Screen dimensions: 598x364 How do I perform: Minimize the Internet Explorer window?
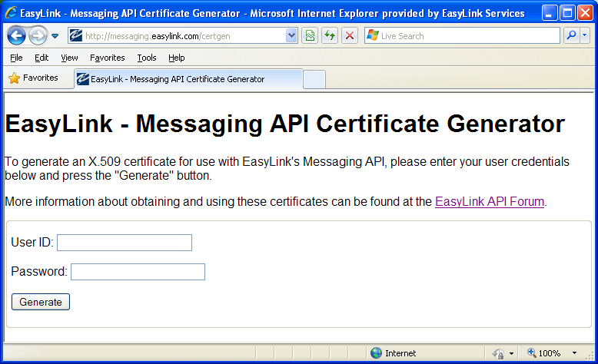(x=549, y=13)
